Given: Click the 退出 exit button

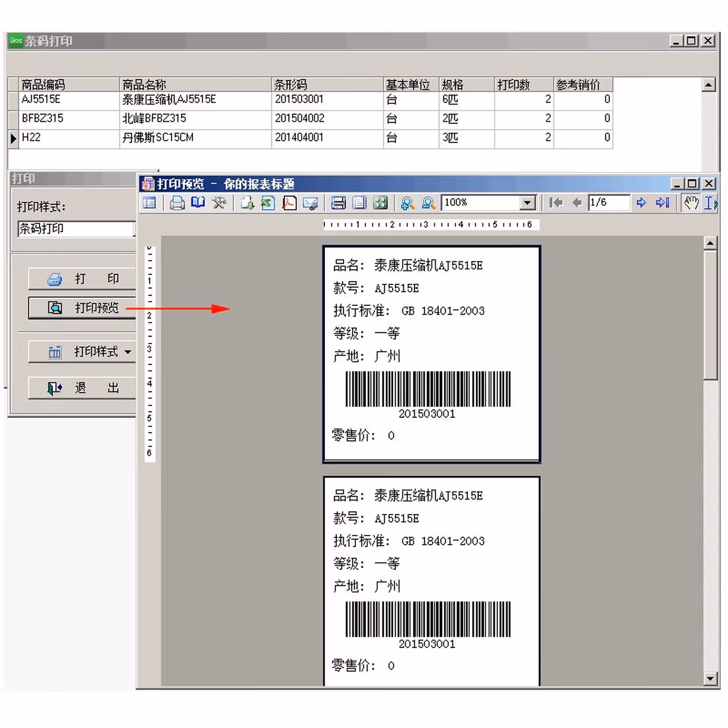Looking at the screenshot, I should point(82,388).
